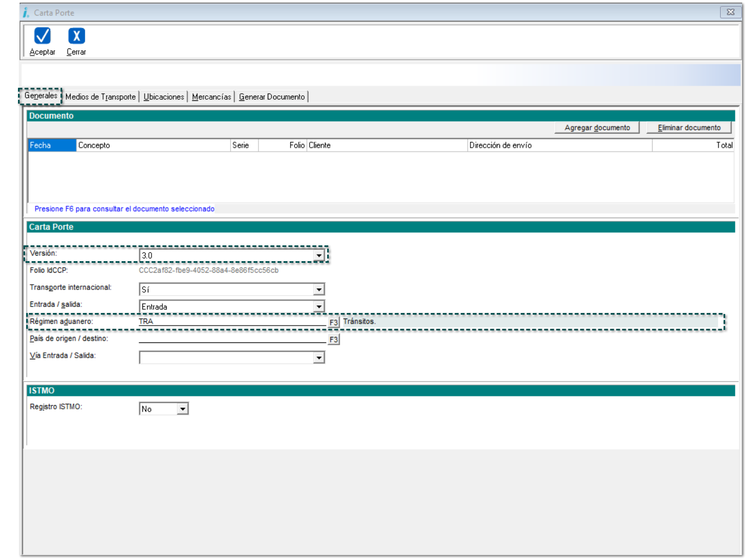Screen dimensions: 747x560
Task: Click the Régimen aduanero input field
Action: 232,322
